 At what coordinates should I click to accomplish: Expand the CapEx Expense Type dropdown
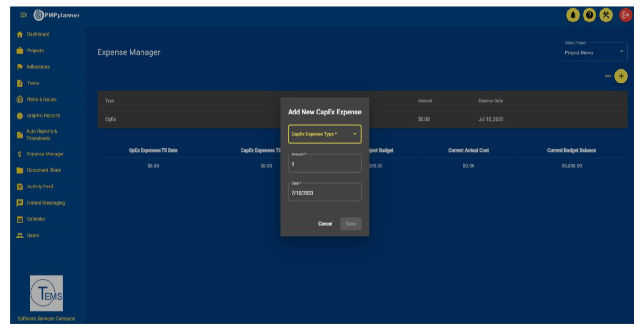click(324, 134)
